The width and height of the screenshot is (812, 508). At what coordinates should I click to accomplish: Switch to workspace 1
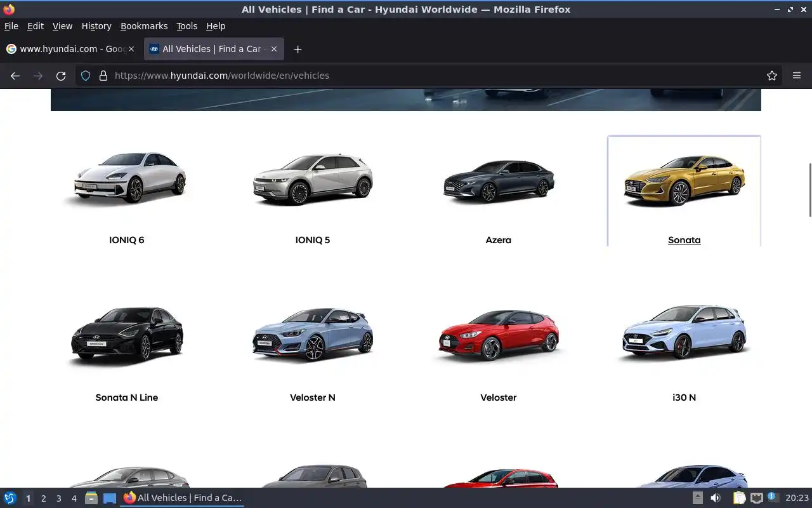(28, 498)
